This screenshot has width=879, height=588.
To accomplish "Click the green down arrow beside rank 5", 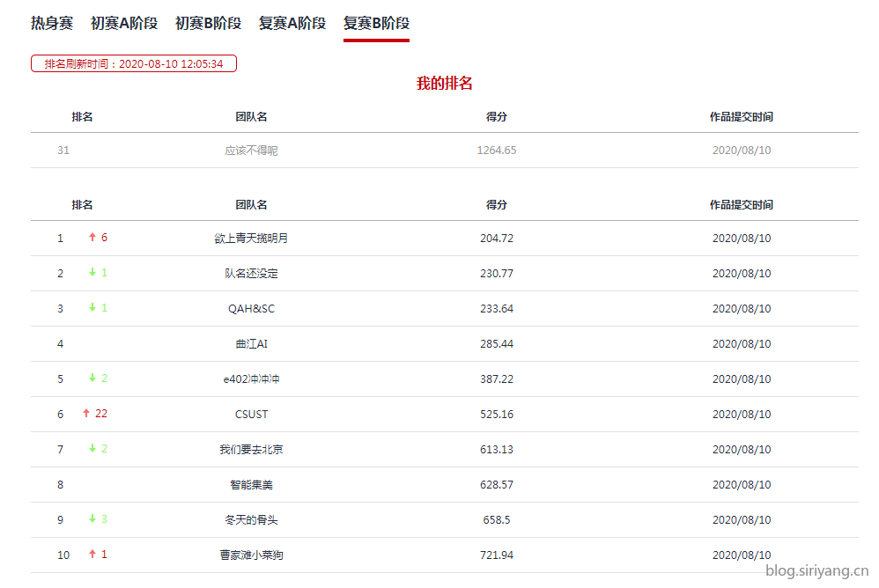I will [92, 379].
